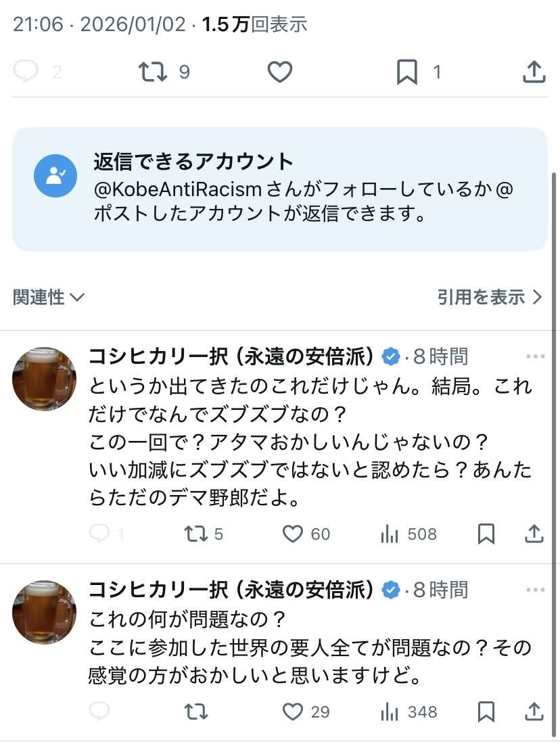View analytics of first reply showing 508
This screenshot has width=560, height=746.
tap(390, 534)
